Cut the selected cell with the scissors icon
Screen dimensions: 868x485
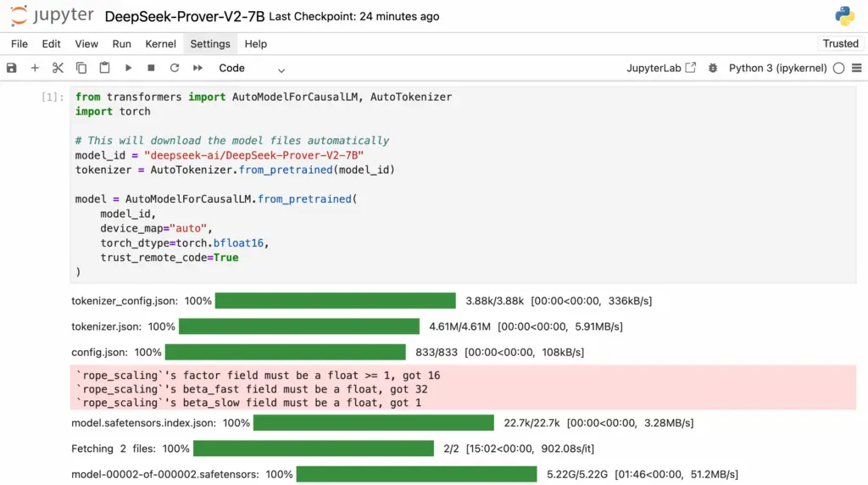[x=58, y=68]
